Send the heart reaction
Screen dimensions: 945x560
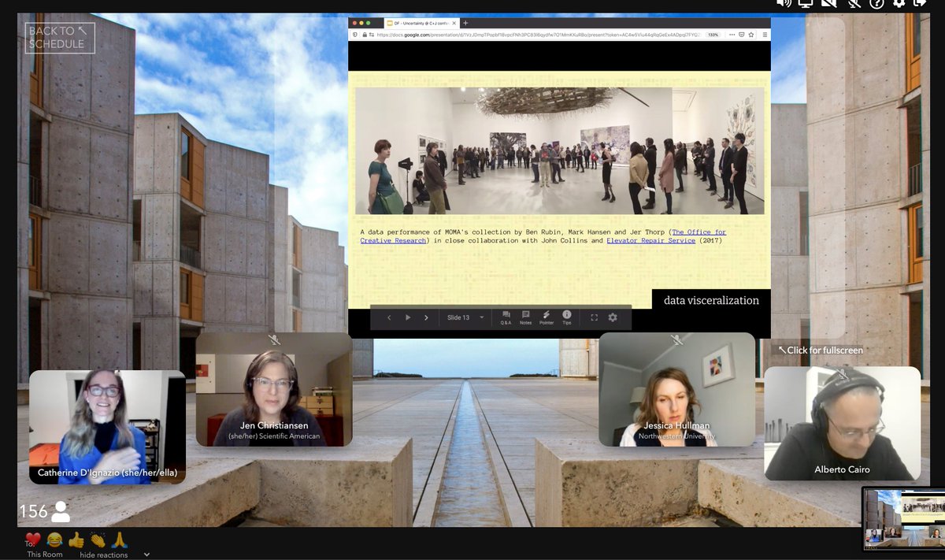pyautogui.click(x=33, y=540)
